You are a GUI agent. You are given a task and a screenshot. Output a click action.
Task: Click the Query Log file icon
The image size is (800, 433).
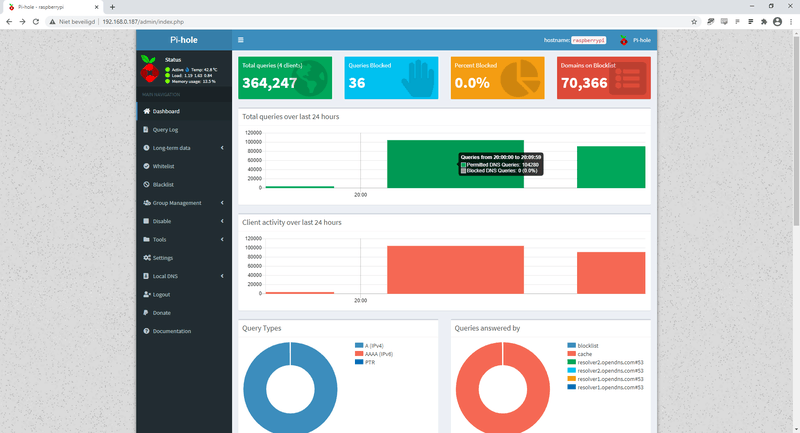pyautogui.click(x=146, y=130)
